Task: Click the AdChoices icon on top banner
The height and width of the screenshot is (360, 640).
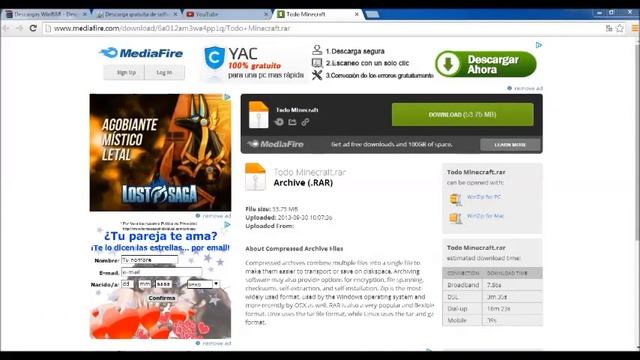Action: (x=539, y=45)
